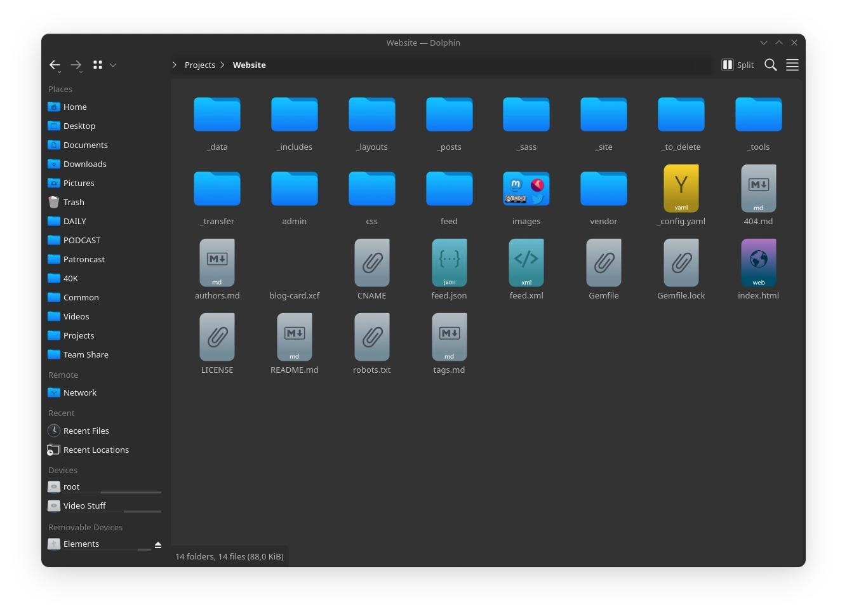
Task: Select the tags.md file
Action: (x=450, y=345)
